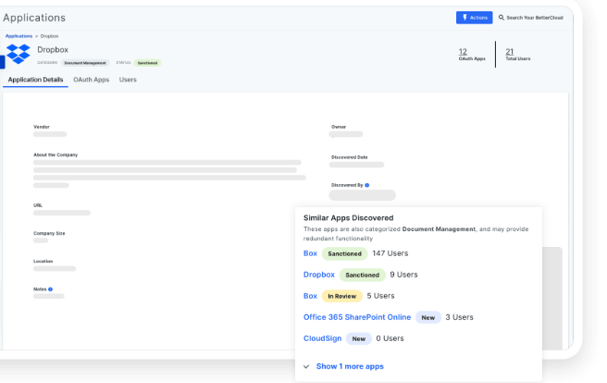
Task: Click the Sanctioned status badge near Dropbox title
Action: [x=147, y=63]
